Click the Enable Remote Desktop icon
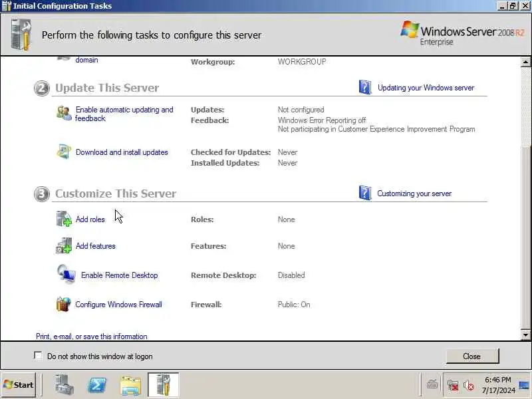 coord(66,274)
